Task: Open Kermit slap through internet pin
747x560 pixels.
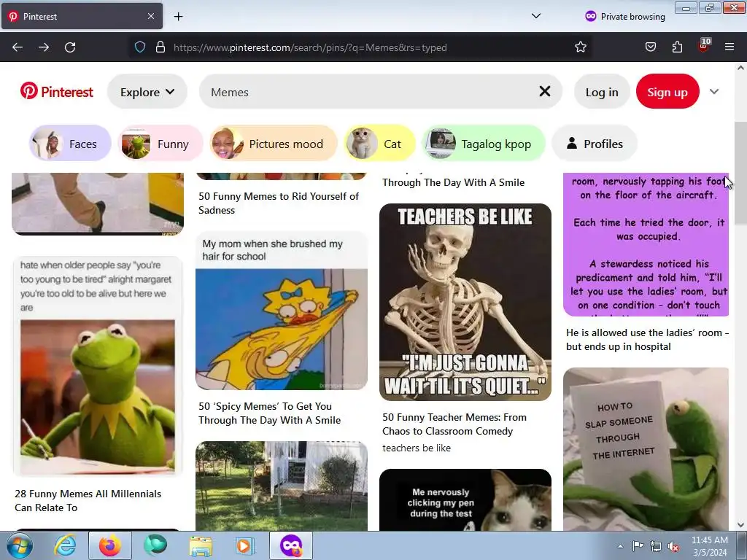Action: [646, 449]
